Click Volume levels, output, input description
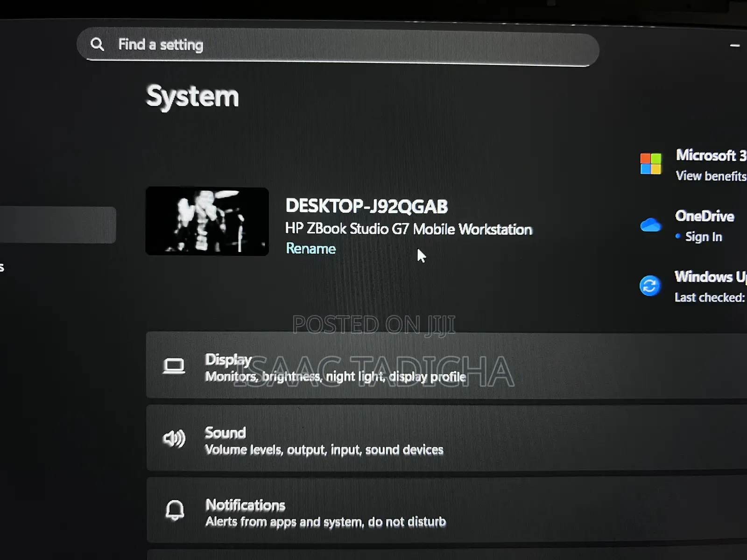 [324, 450]
